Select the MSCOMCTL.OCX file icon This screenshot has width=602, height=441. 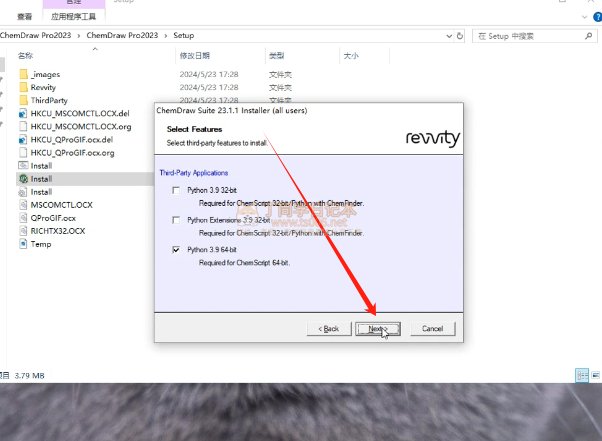pyautogui.click(x=23, y=205)
